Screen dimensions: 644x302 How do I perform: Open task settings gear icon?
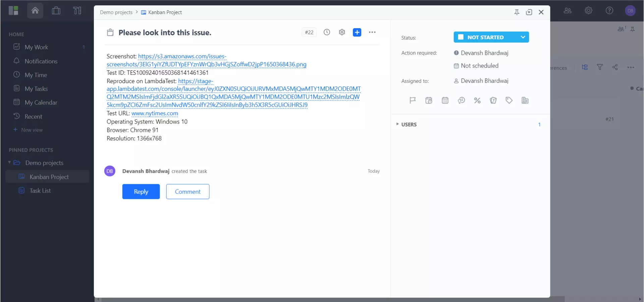click(342, 32)
